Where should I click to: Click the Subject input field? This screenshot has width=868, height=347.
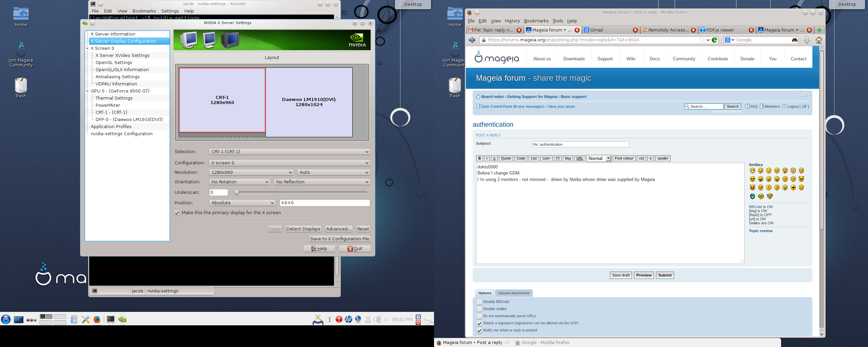580,144
